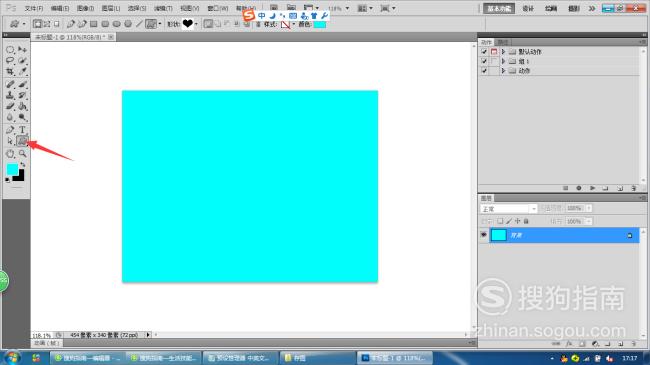Open the 图层(L) menu
The height and width of the screenshot is (365, 650).
[x=111, y=8]
